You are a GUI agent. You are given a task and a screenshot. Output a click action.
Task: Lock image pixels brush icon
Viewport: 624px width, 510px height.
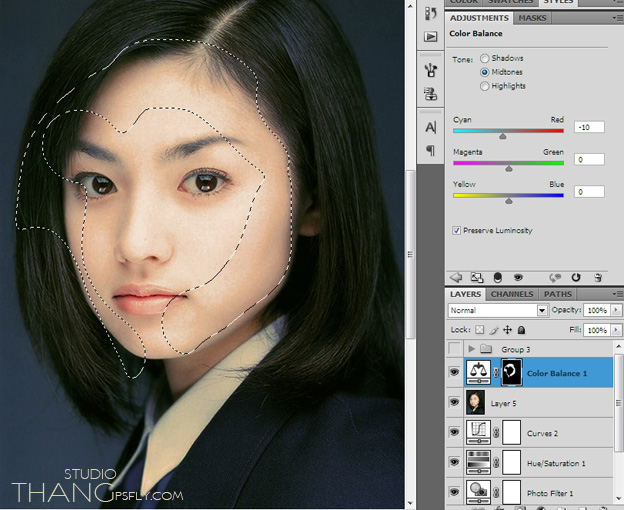coord(493,330)
